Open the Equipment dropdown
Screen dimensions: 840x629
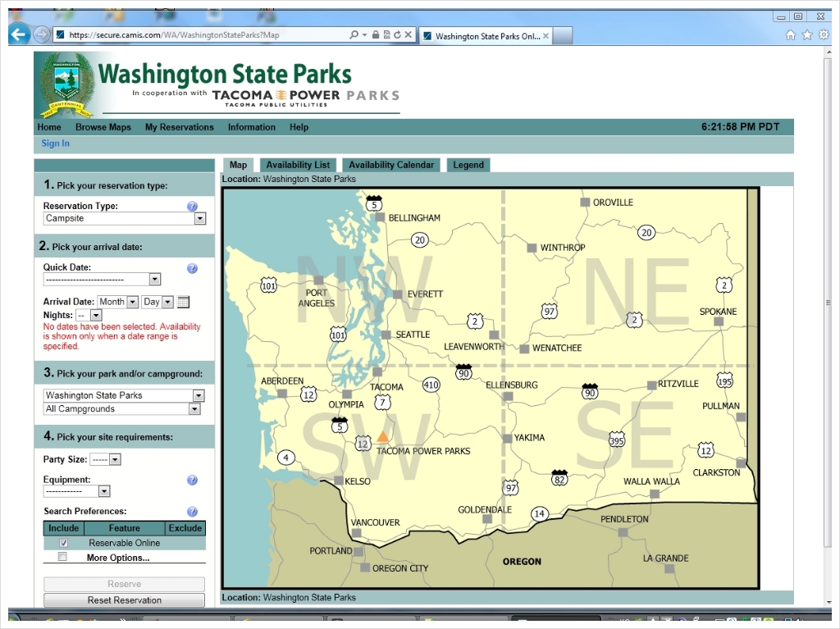click(76, 491)
